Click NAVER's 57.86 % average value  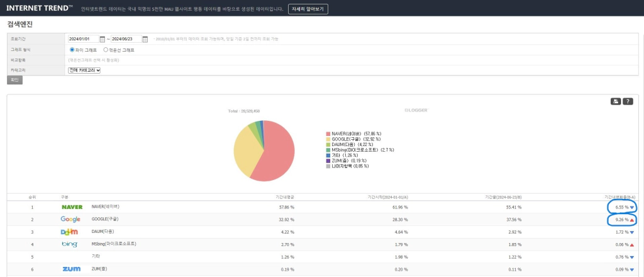286,208
